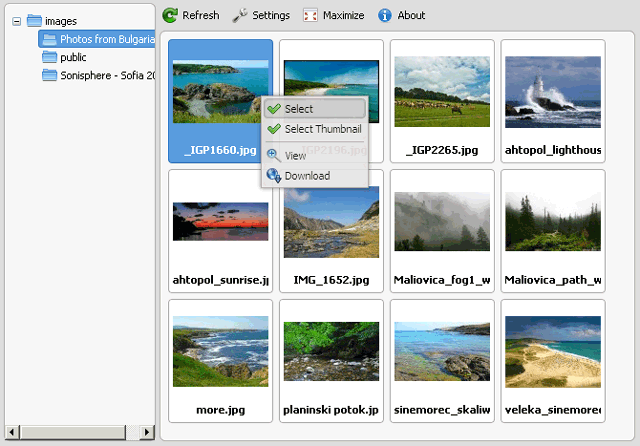
Task: Select the sinemorec_skaliw thumbnail
Action: (442, 351)
